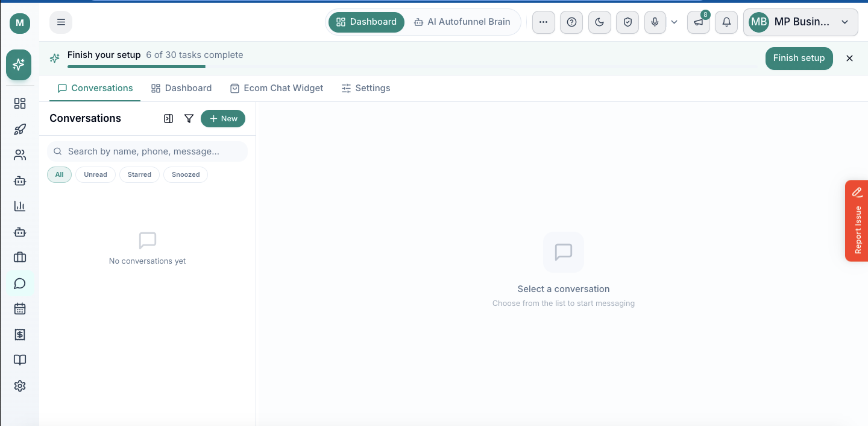Click the 'Select a conversation' text
Image resolution: width=868 pixels, height=426 pixels.
coord(564,289)
